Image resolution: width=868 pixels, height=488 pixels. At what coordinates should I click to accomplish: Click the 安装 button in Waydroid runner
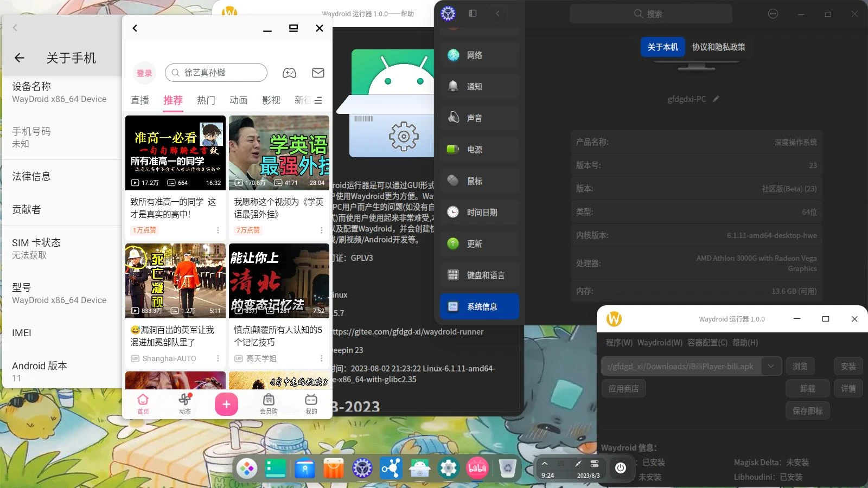(x=848, y=366)
